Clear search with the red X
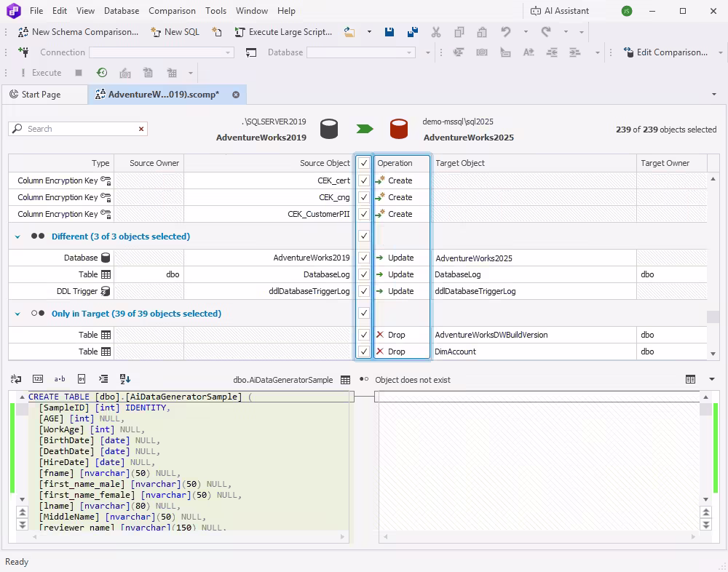 pyautogui.click(x=141, y=129)
